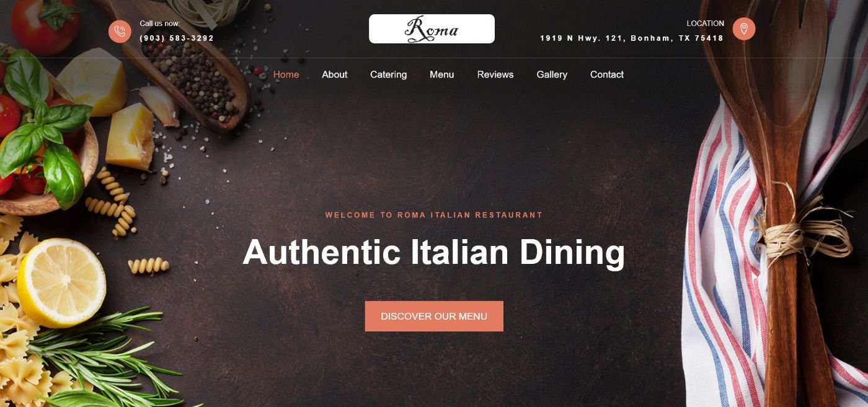Select Catering in the navigation
This screenshot has width=868, height=407.
[389, 74]
